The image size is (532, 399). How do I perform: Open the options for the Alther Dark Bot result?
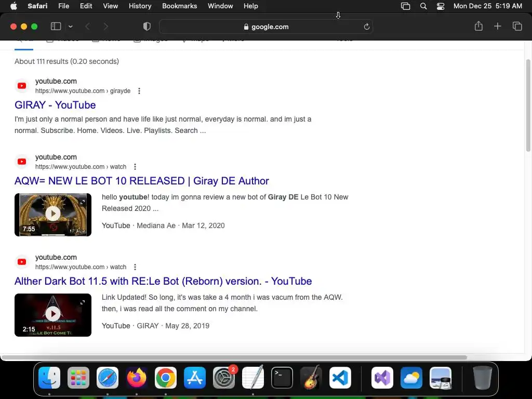(135, 267)
